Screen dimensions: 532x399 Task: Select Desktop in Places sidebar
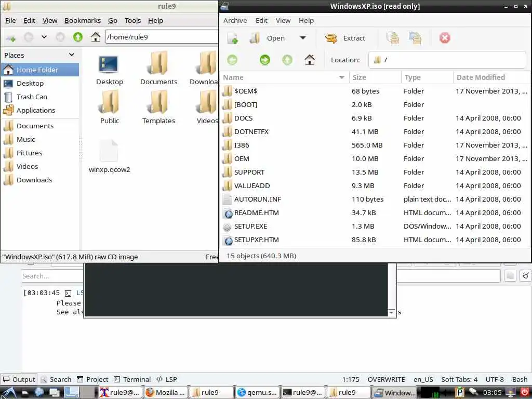click(x=40, y=84)
